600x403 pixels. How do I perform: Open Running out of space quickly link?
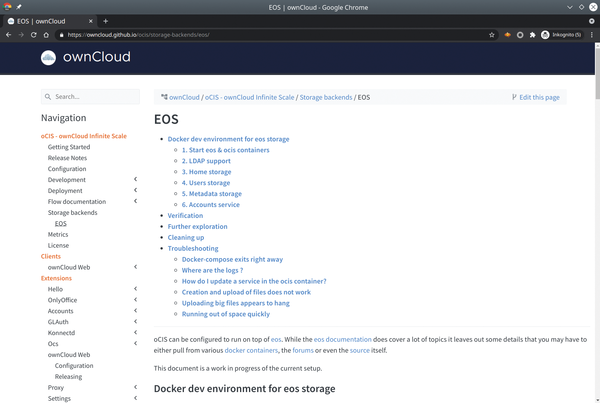(226, 314)
